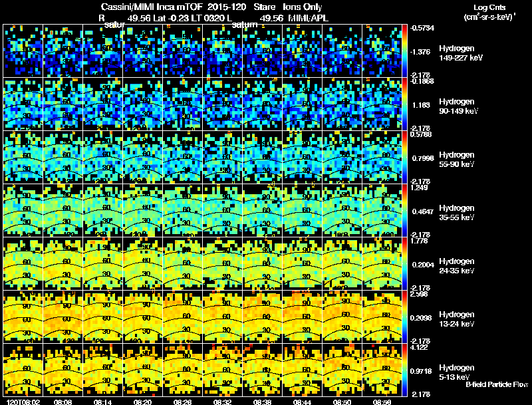Select the 'Hydrogen 35-55 keV' row label
The image size is (532, 405).
[457, 213]
